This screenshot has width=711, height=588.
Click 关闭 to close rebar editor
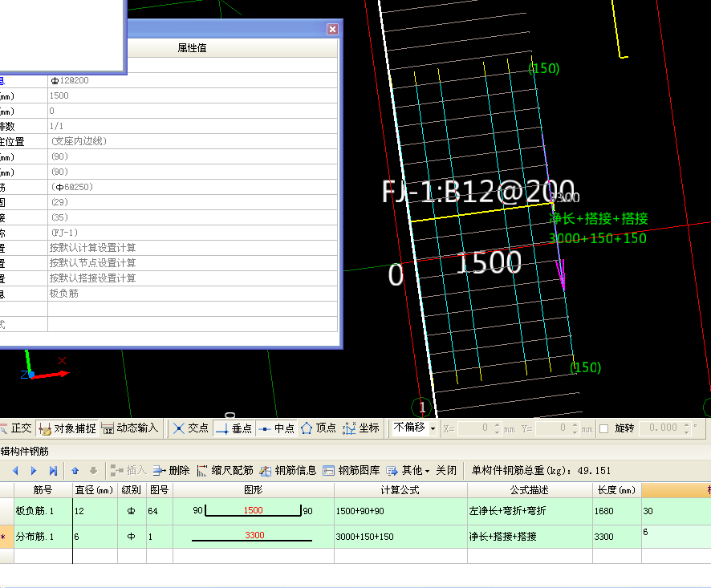coord(446,471)
